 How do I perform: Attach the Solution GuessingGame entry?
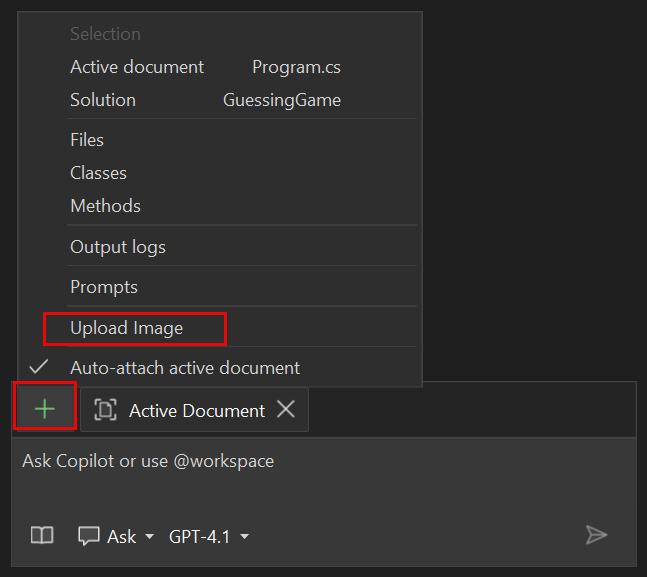103,100
